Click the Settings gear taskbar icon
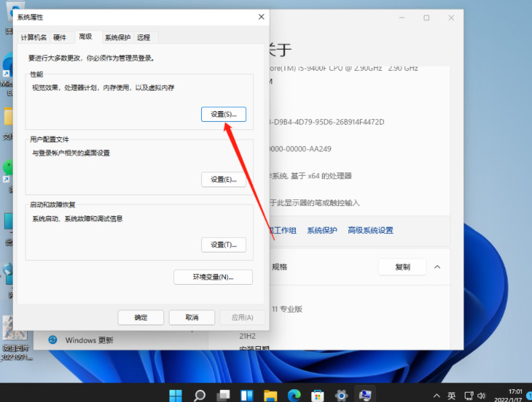Screen dimensions: 532x402 click(x=341, y=395)
